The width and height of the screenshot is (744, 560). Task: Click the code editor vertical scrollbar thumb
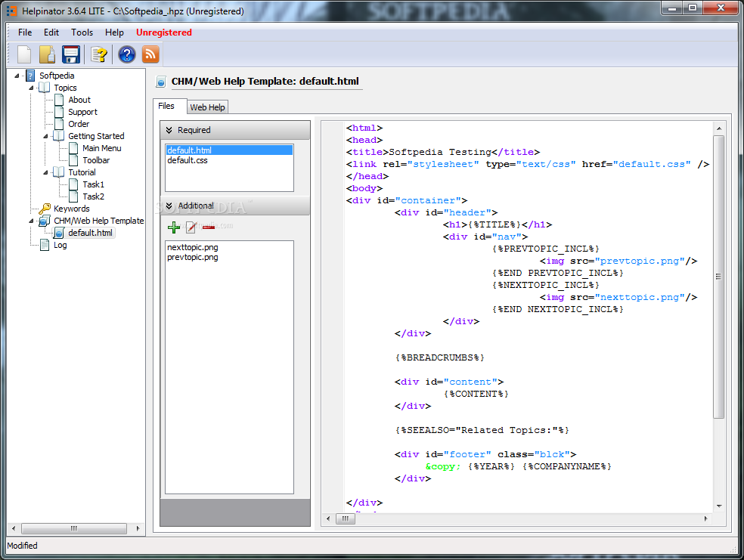click(718, 277)
